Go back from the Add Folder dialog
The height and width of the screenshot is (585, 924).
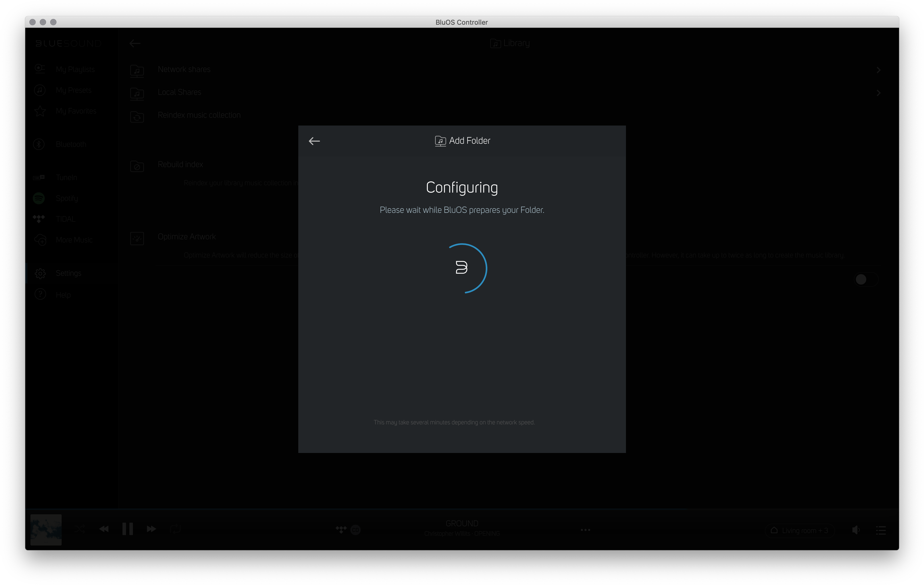314,141
